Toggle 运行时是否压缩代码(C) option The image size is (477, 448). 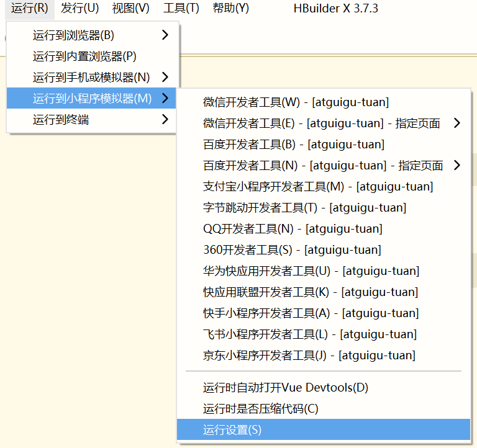260,409
